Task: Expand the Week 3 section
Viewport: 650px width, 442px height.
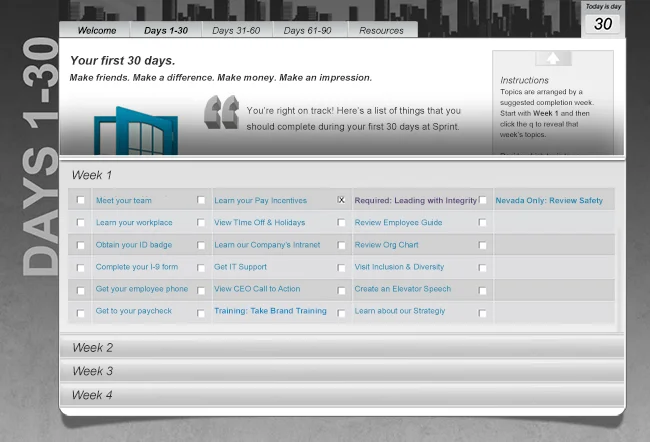Action: tap(342, 371)
